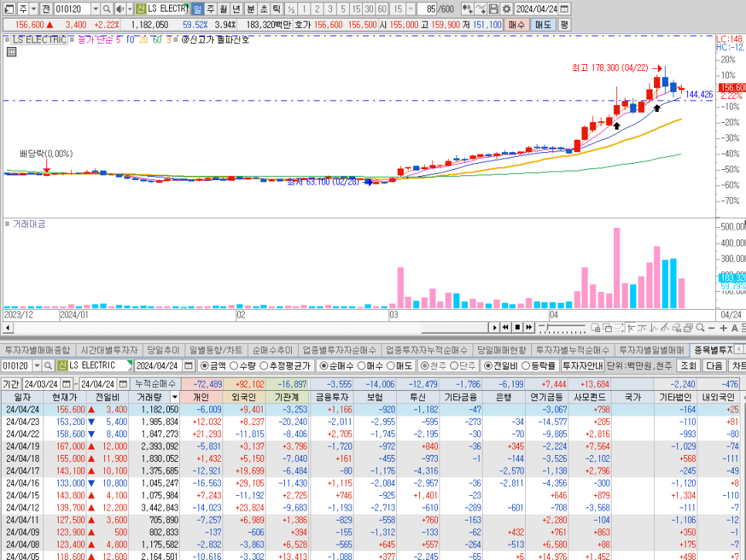
Task: Select the 등락률 radio button
Action: pyautogui.click(x=526, y=366)
